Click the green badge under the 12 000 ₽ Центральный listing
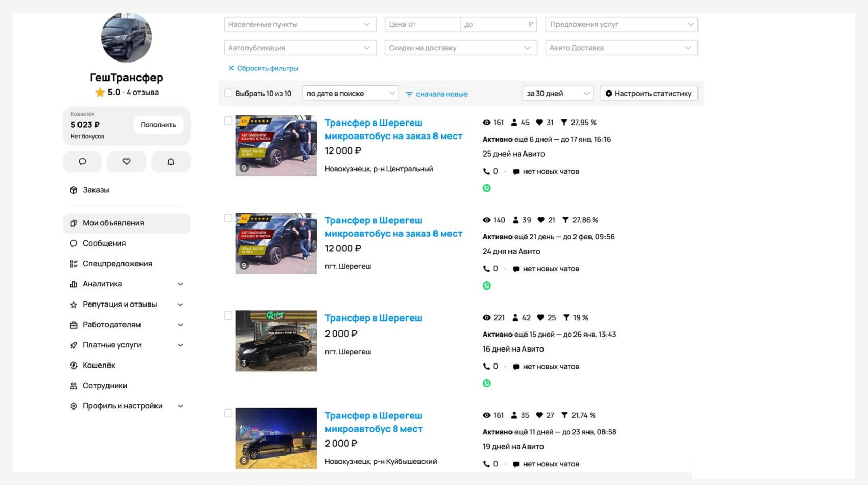This screenshot has height=485, width=868. click(486, 188)
